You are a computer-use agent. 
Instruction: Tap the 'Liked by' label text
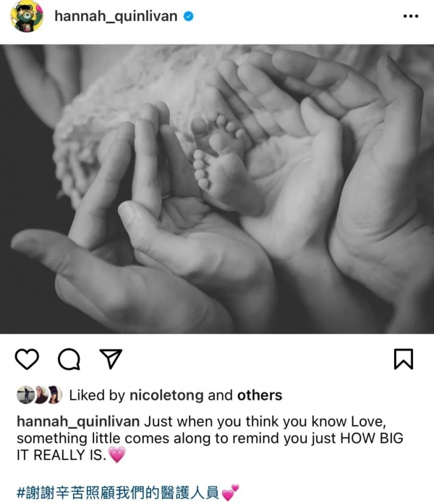[x=97, y=395]
